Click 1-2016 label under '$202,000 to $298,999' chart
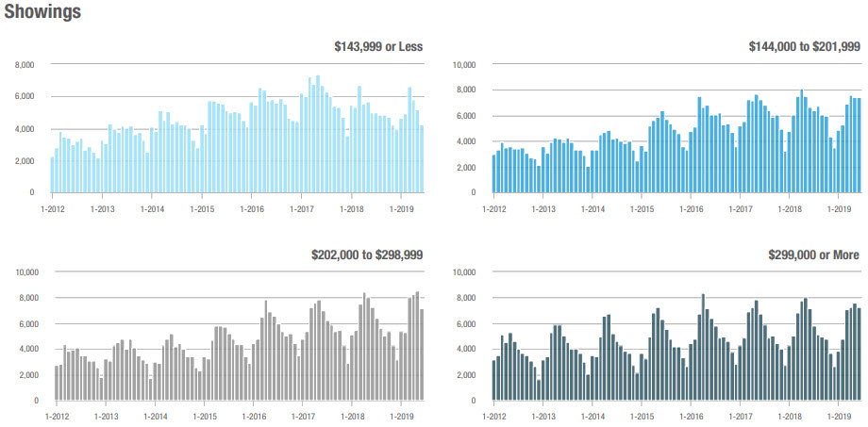This screenshot has width=868, height=427. pos(253,419)
